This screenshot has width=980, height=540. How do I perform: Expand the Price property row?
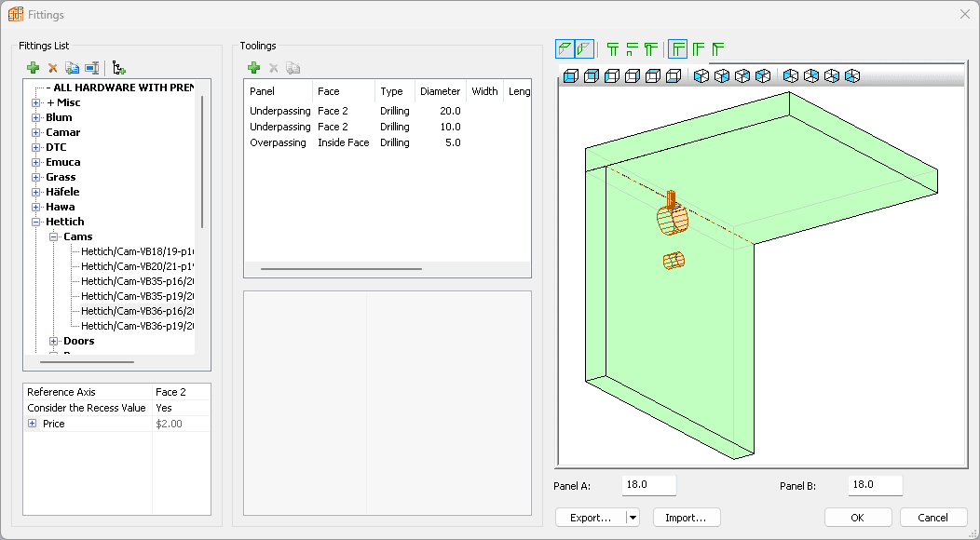(33, 424)
